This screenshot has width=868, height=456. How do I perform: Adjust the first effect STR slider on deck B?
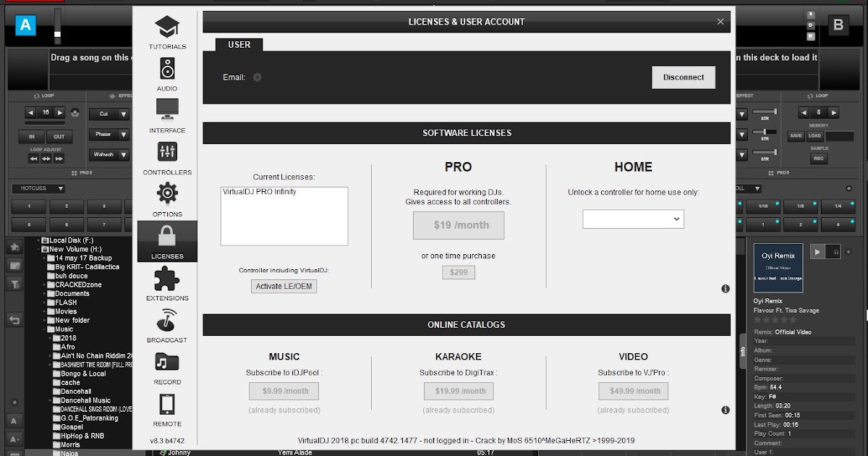pyautogui.click(x=765, y=112)
